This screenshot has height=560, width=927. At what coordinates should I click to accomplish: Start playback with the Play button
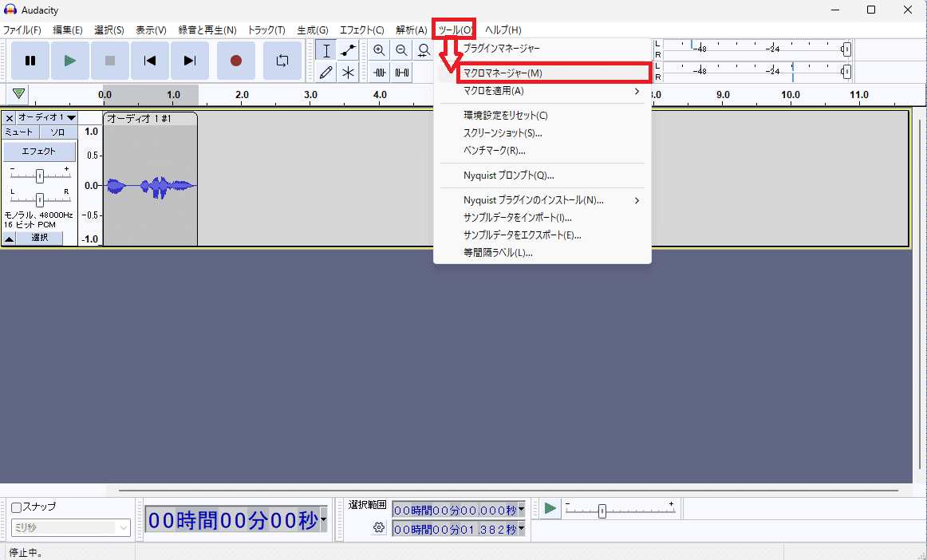coord(69,61)
